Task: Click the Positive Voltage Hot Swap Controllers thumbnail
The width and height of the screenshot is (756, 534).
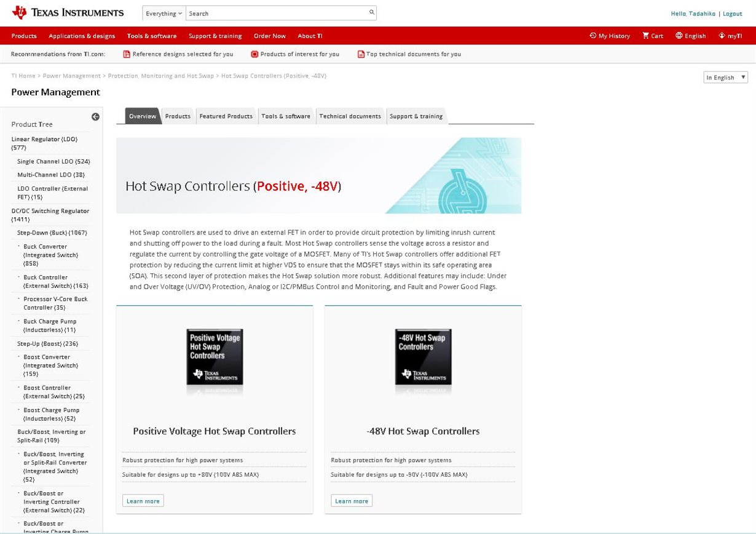Action: pos(215,357)
